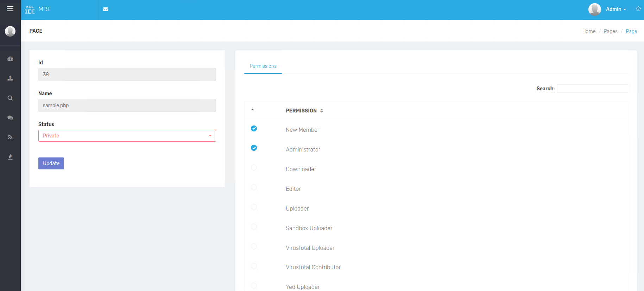The height and width of the screenshot is (291, 644).
Task: Open the hamburger menu in the sidebar
Action: [x=10, y=9]
